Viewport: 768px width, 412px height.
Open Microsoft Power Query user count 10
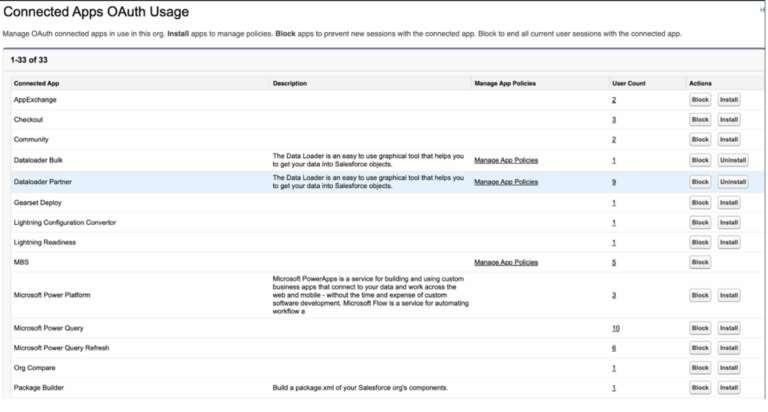(616, 329)
